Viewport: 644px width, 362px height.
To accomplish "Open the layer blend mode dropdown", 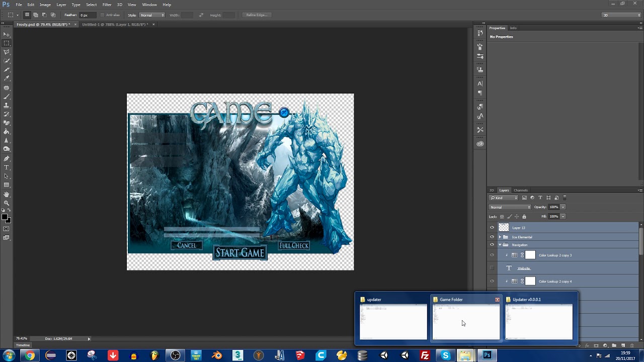I will (510, 207).
